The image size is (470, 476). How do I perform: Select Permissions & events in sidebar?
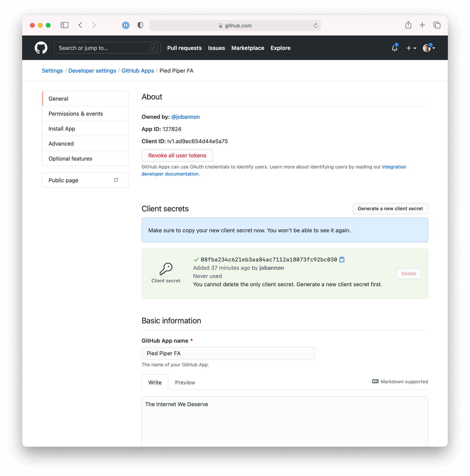(x=85, y=114)
